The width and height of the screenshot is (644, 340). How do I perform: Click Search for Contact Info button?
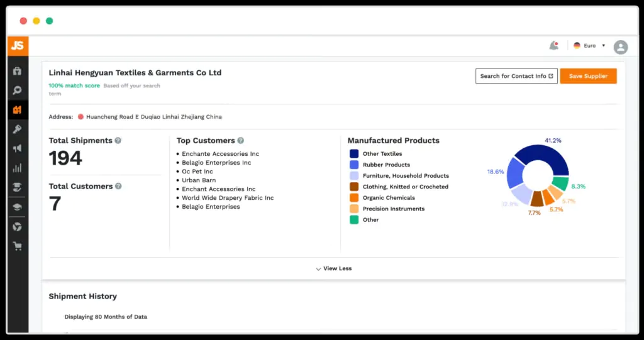click(516, 76)
